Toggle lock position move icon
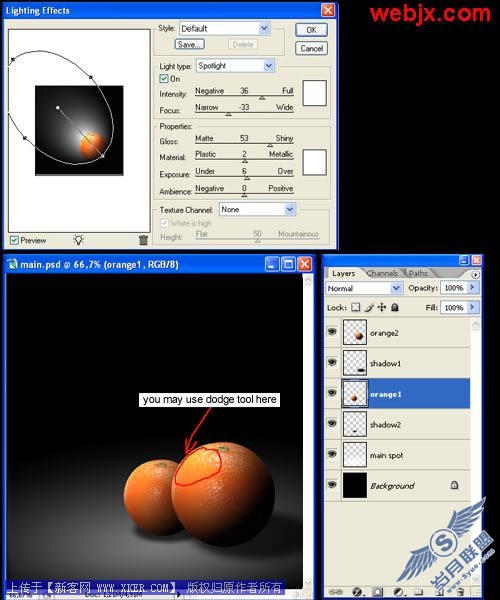500x600 pixels. [382, 307]
